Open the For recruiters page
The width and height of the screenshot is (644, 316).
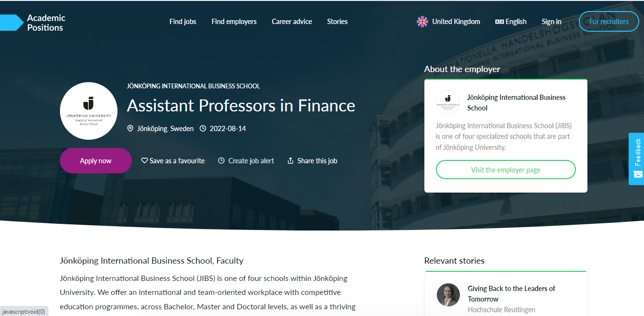point(609,22)
